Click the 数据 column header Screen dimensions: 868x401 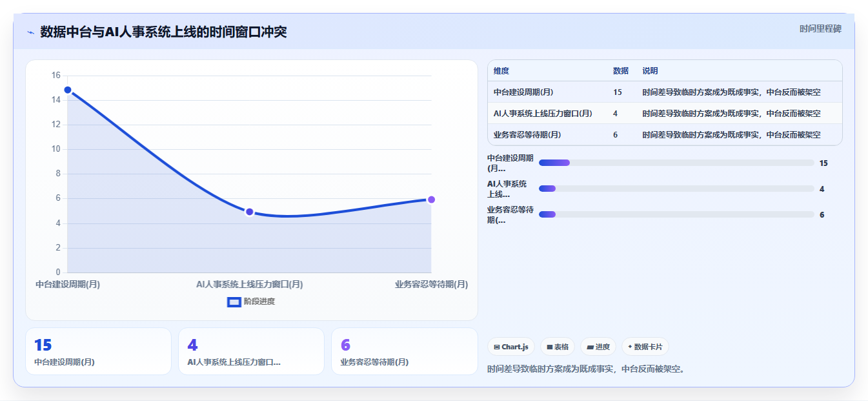click(621, 71)
